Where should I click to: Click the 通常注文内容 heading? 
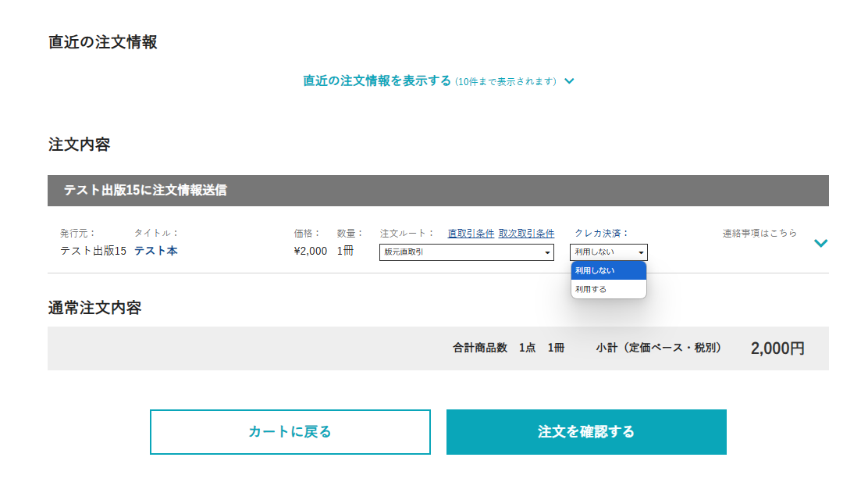pyautogui.click(x=94, y=308)
